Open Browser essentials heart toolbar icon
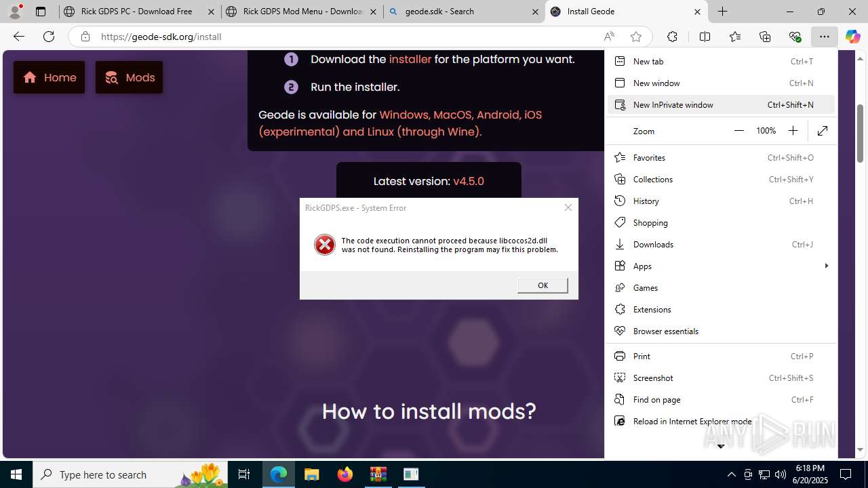The height and width of the screenshot is (488, 868). pos(795,37)
